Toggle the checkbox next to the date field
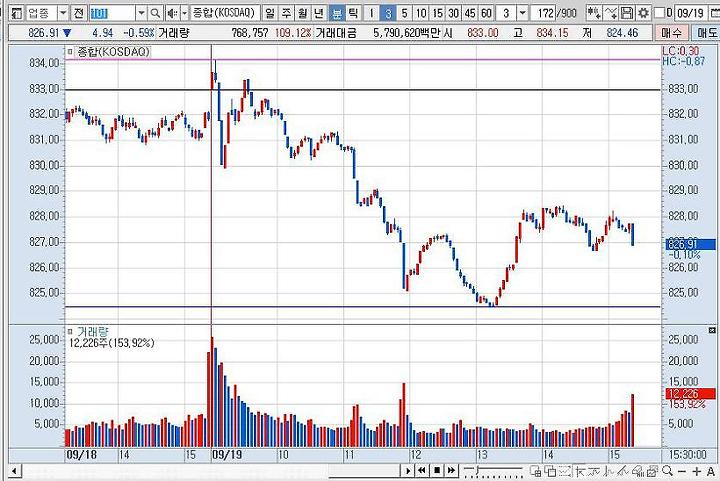This screenshot has height=481, width=720. (x=659, y=12)
